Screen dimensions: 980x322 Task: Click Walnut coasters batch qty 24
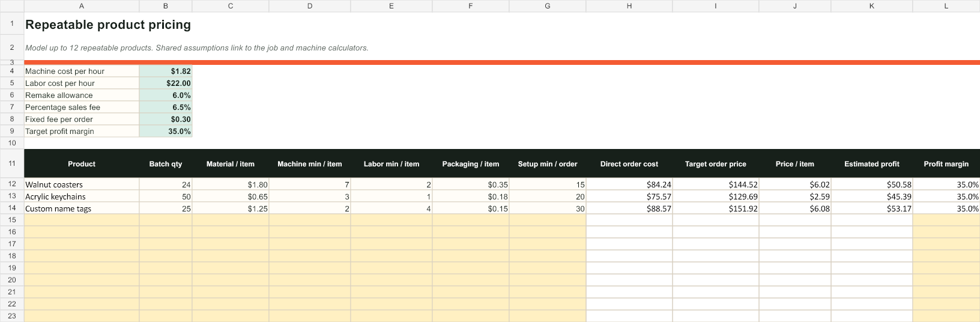coord(166,184)
